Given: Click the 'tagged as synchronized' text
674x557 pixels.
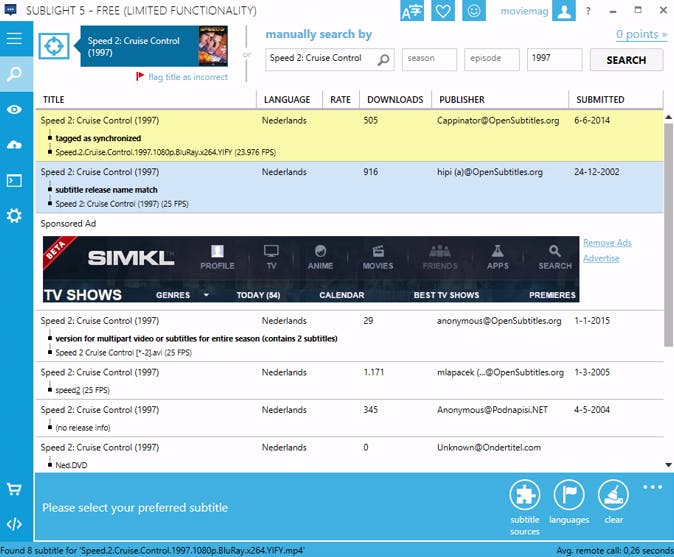Looking at the screenshot, I should point(98,138).
